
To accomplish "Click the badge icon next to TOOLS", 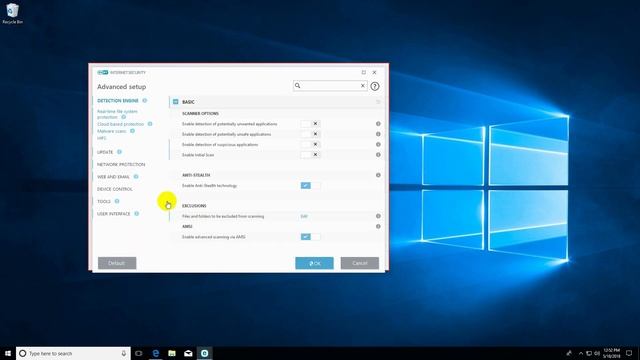I will click(117, 201).
